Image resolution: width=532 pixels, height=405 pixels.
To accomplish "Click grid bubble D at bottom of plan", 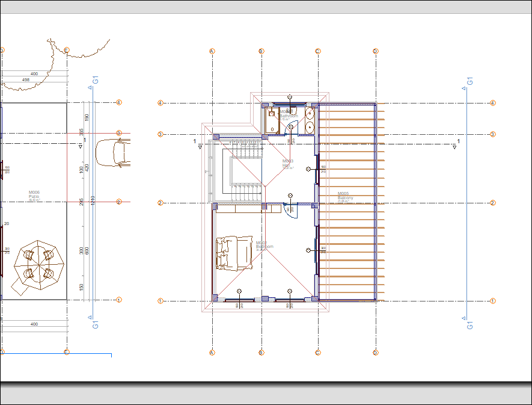I will (x=375, y=353).
